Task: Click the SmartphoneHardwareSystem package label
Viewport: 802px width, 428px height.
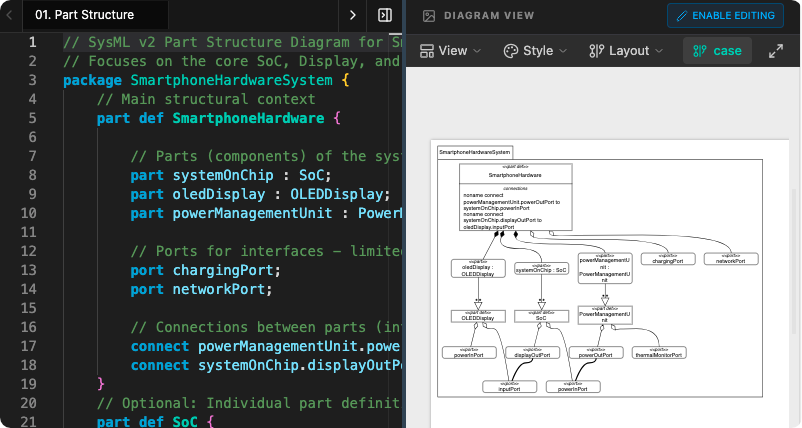Action: [x=474, y=152]
